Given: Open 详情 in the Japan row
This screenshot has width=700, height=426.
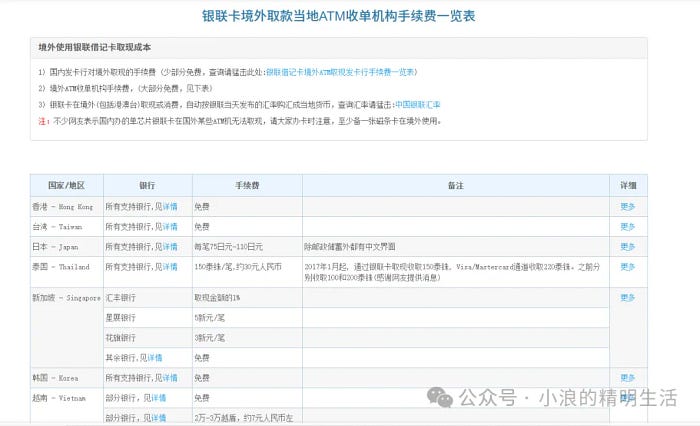Looking at the screenshot, I should click(170, 246).
